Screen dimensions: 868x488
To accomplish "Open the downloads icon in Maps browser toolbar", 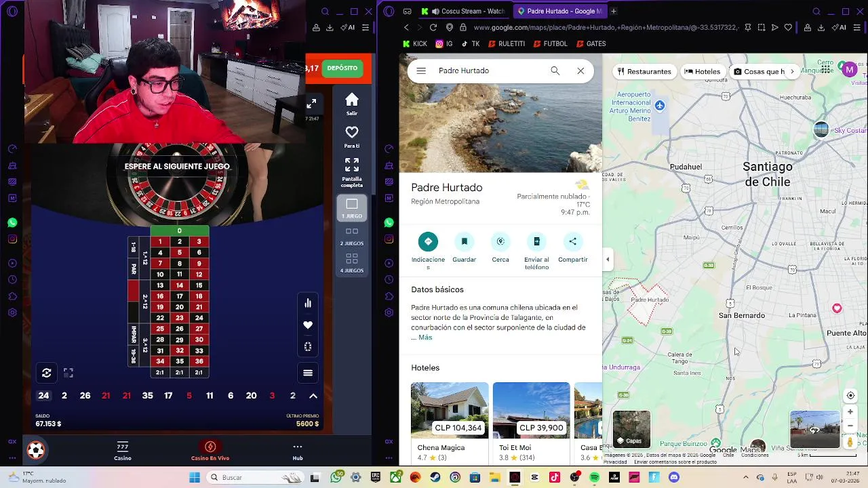I will click(821, 27).
